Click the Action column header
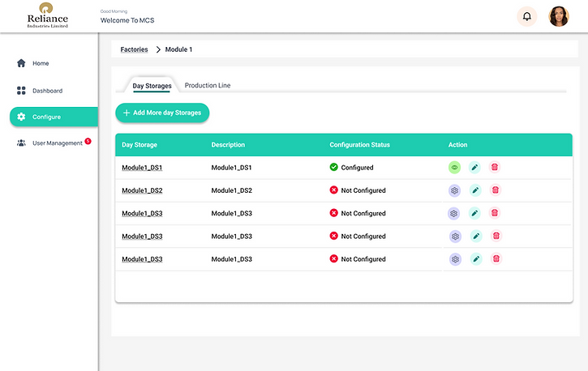This screenshot has height=371, width=588. pyautogui.click(x=457, y=145)
